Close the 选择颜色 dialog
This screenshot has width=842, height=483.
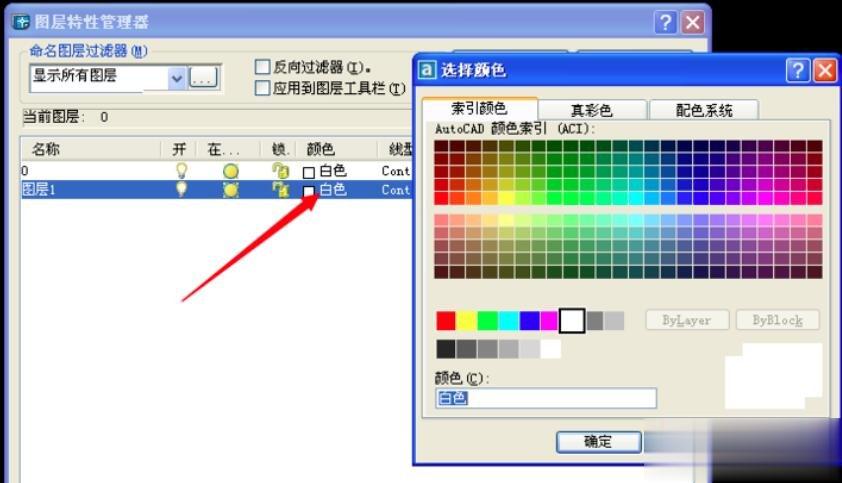coord(825,70)
